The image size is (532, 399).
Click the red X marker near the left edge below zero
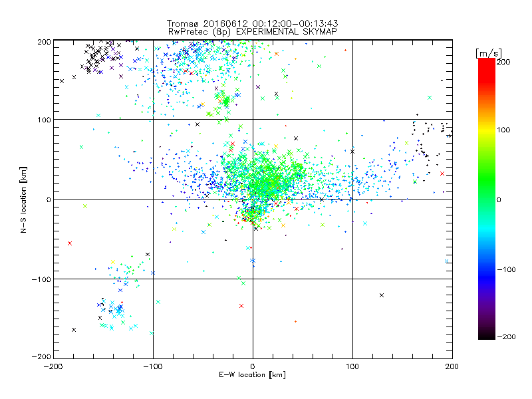(70, 243)
